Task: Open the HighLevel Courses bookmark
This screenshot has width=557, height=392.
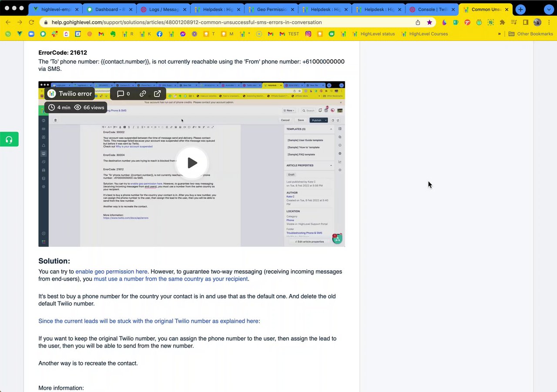Action: click(425, 34)
